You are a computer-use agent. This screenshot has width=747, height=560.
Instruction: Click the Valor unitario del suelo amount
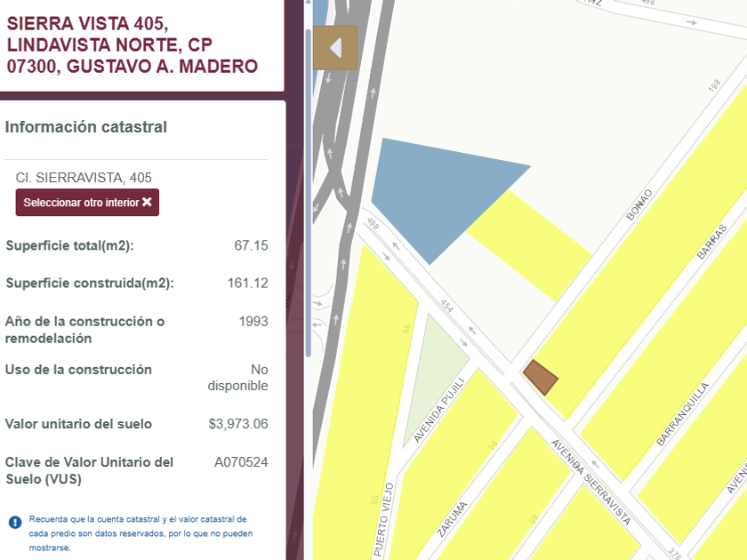(x=238, y=424)
